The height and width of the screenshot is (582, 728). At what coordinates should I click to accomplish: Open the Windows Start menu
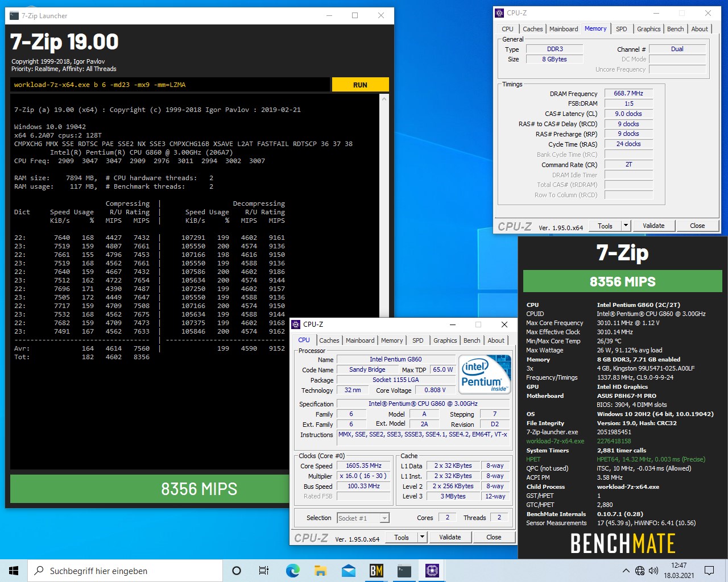(x=14, y=571)
